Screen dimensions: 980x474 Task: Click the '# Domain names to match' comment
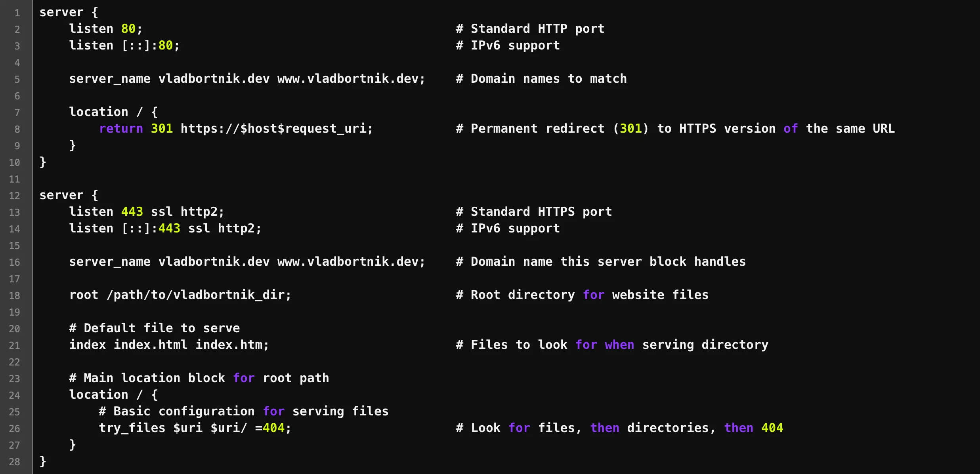click(541, 79)
